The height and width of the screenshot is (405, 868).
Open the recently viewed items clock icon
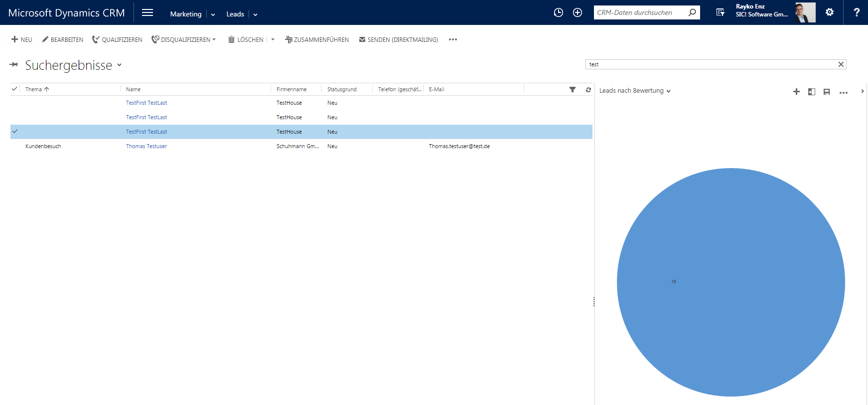(558, 12)
